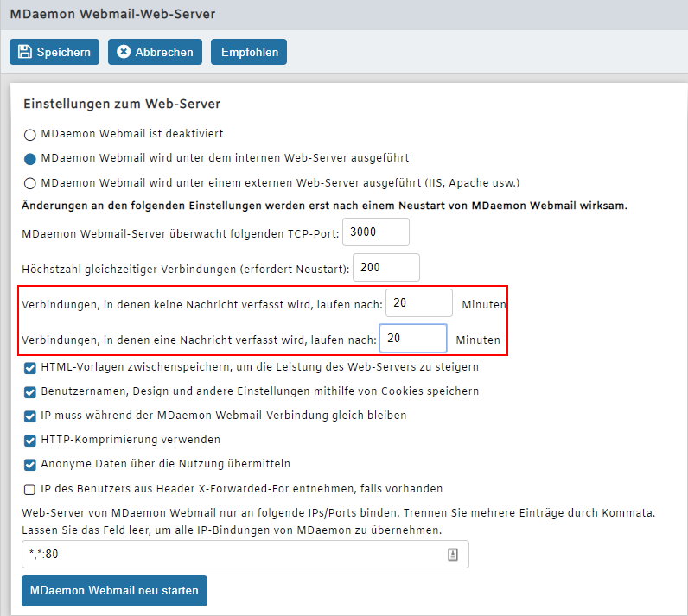Click the Höchstzahl gleichzeitiger Verbindungen field
The height and width of the screenshot is (616, 688).
pos(386,268)
